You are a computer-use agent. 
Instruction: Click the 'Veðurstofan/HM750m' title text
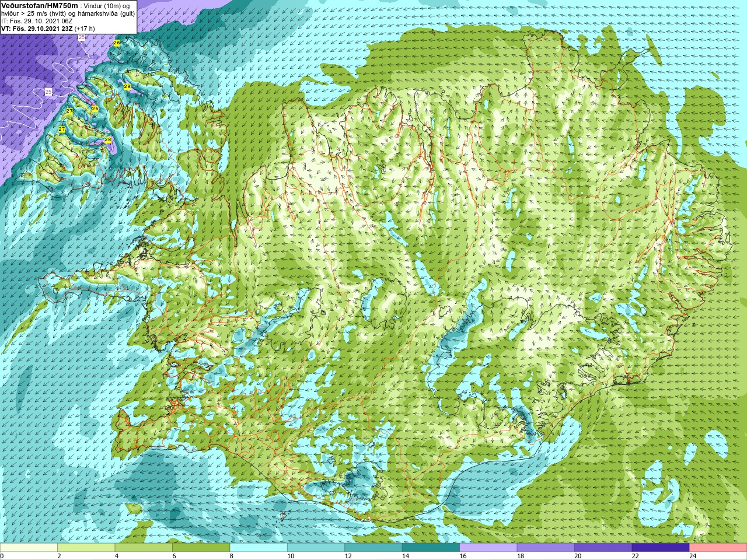pyautogui.click(x=40, y=5)
